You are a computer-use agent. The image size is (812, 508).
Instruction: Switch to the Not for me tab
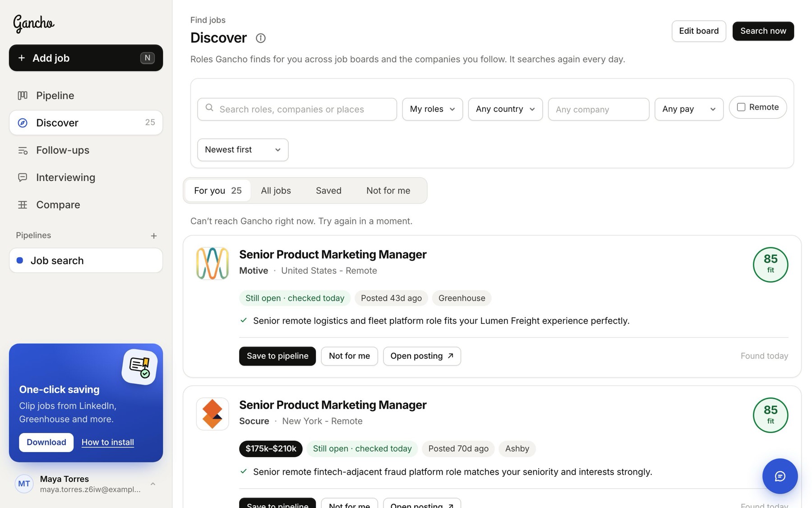(x=388, y=191)
